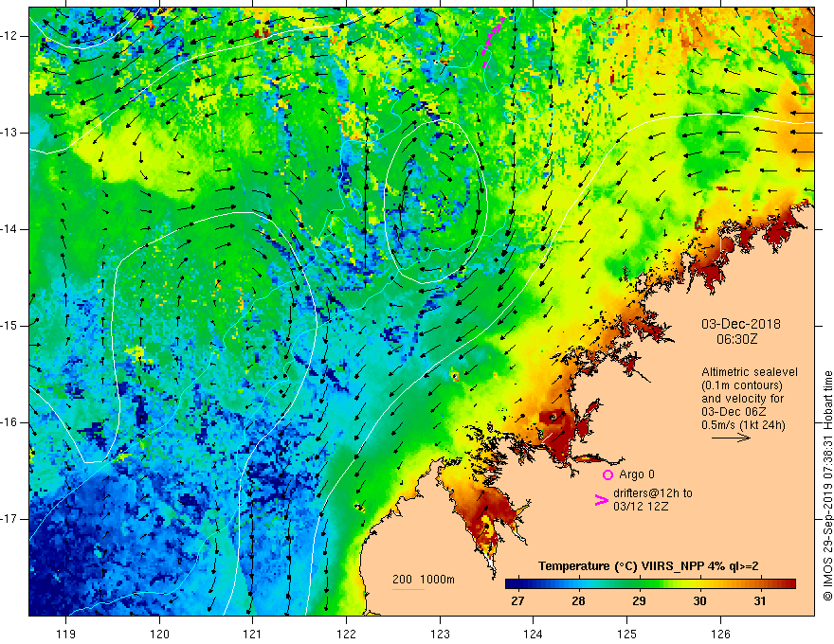Click the temperature color bar at 27
Image resolution: width=834 pixels, height=644 pixels.
click(517, 584)
